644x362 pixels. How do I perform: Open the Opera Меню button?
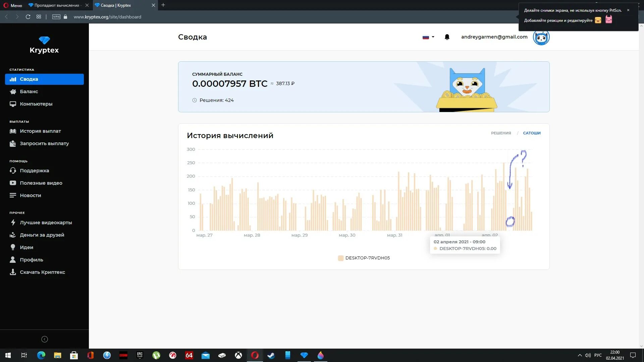[x=13, y=5]
